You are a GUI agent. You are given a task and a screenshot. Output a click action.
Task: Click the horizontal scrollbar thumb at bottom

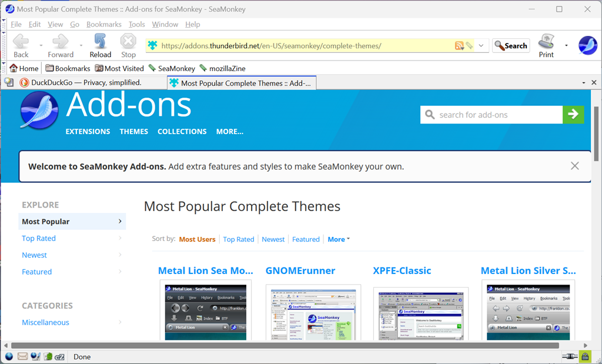coord(285,345)
